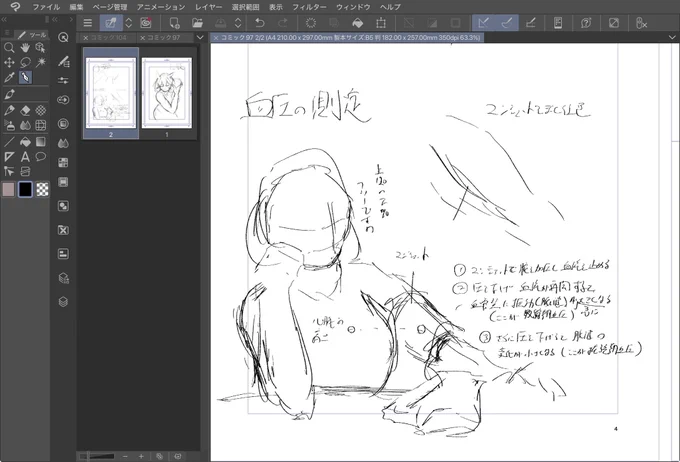This screenshot has height=462, width=680.
Task: Click the Scale/Rotate transform icon
Action: click(x=381, y=23)
